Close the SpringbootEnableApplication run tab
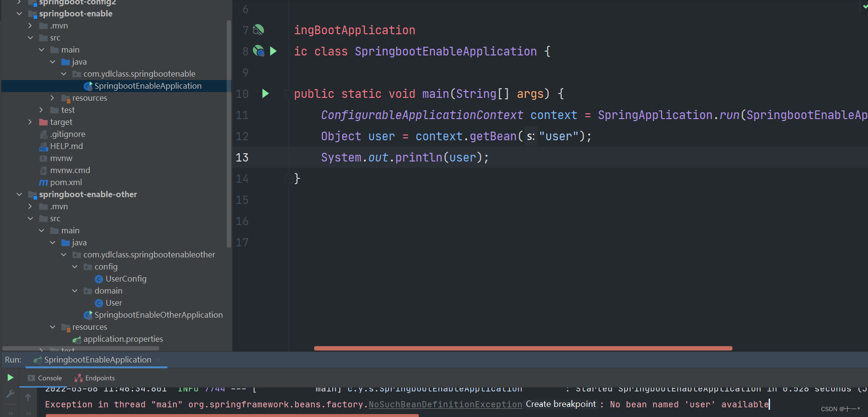The image size is (868, 417). pos(158,360)
